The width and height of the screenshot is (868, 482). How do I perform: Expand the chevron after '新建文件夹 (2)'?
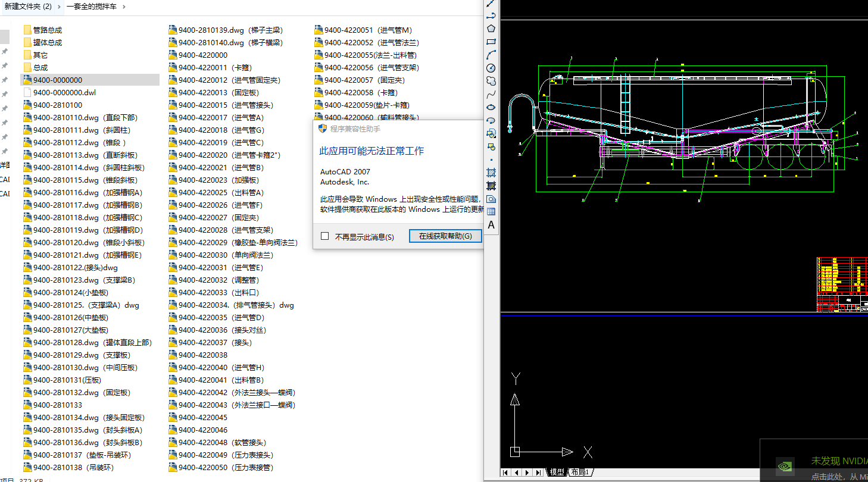(x=58, y=7)
